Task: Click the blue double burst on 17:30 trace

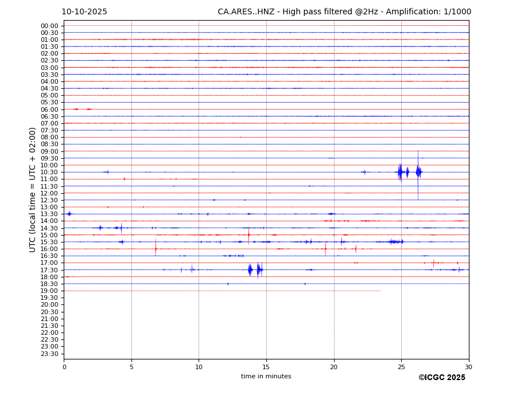Action: point(255,269)
